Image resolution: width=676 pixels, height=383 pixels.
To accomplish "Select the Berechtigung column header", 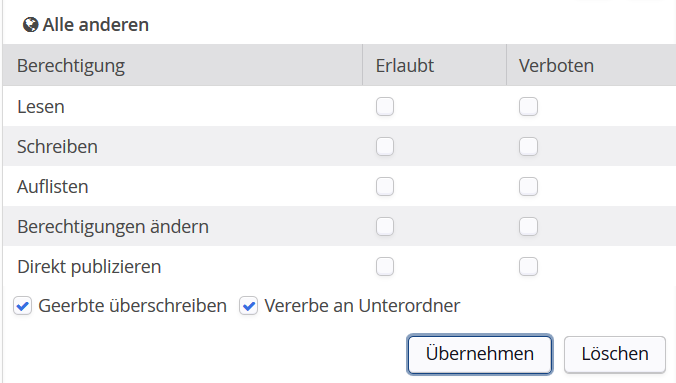I will pos(71,66).
